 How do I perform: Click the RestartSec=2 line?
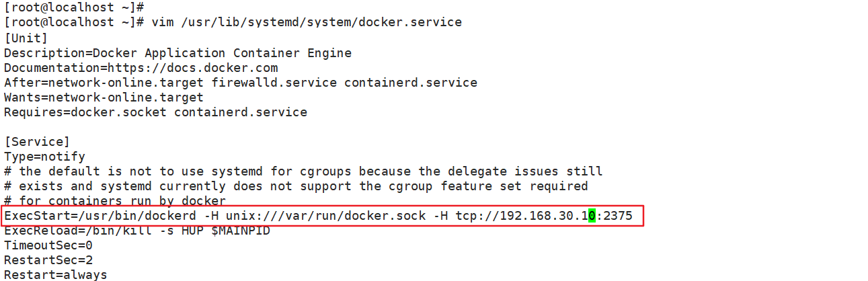[48, 260]
